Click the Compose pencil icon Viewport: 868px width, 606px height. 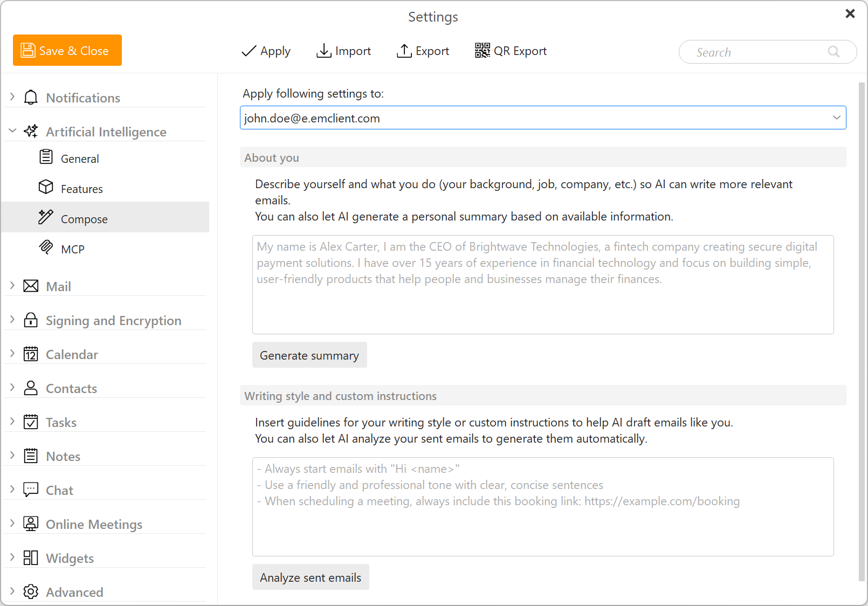click(46, 217)
